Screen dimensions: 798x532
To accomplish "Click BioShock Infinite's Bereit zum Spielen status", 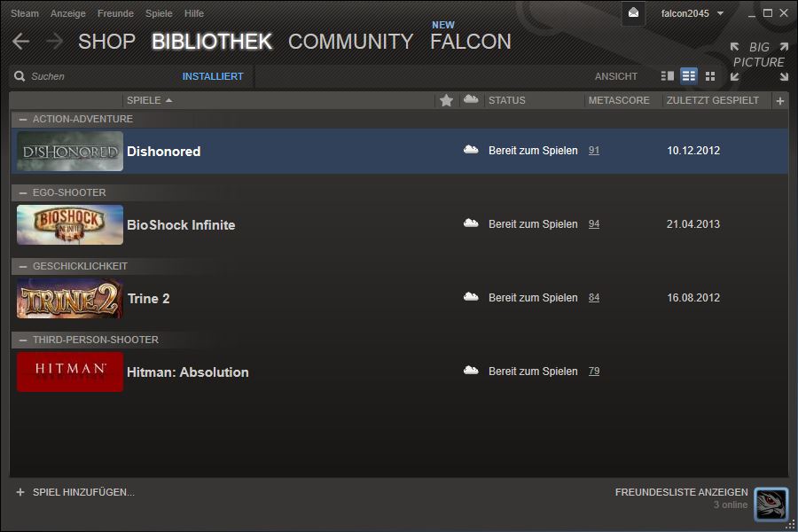I will (533, 224).
